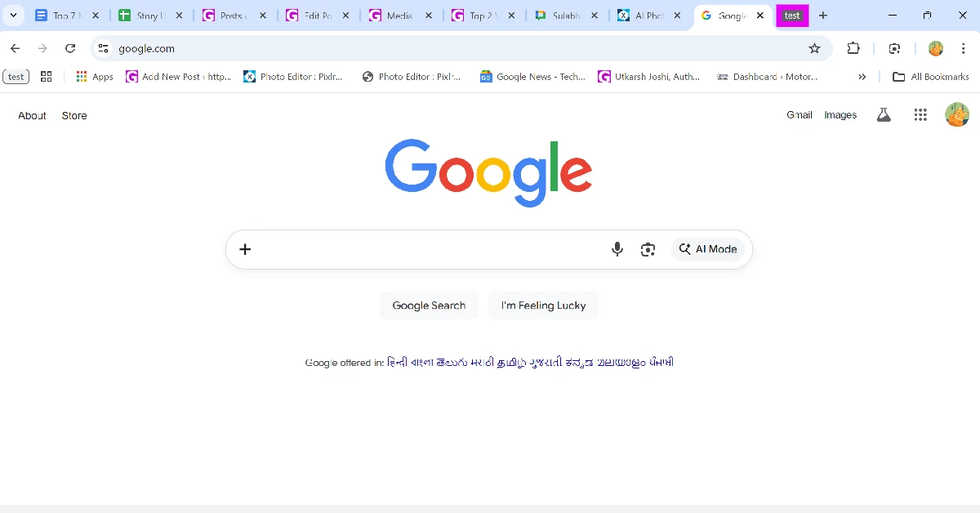
Task: Click the back navigation arrow
Action: coord(15,48)
